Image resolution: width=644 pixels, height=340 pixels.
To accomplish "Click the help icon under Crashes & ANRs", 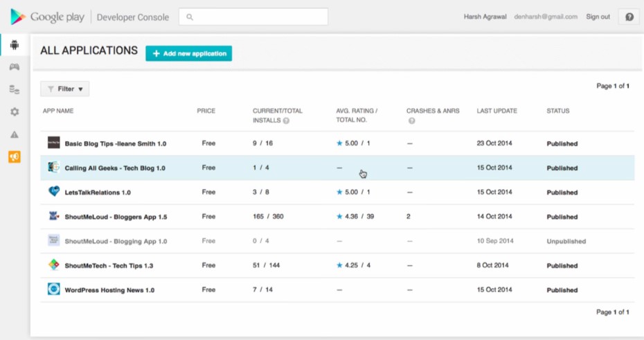I will 411,120.
